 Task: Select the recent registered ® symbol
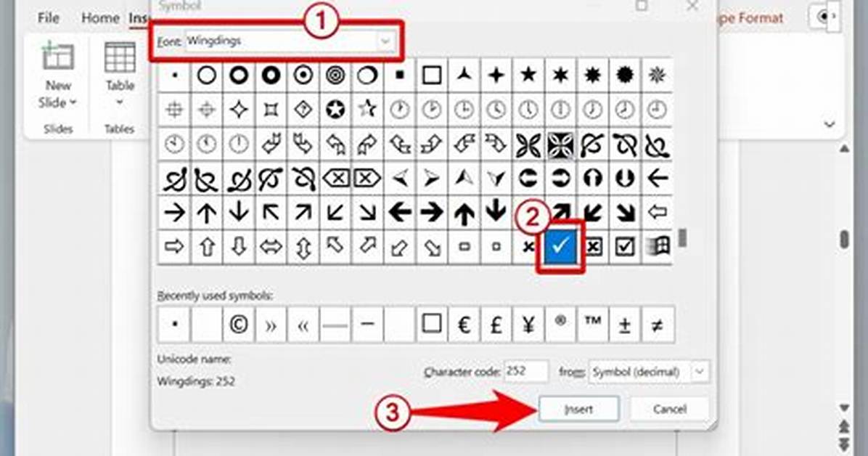click(x=560, y=325)
